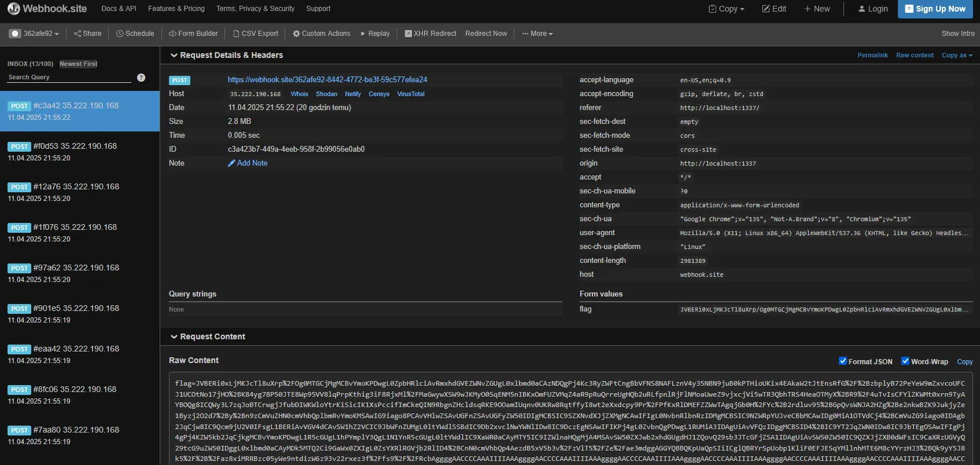Click the Webhook.site logo icon
980x465 pixels.
(13, 9)
